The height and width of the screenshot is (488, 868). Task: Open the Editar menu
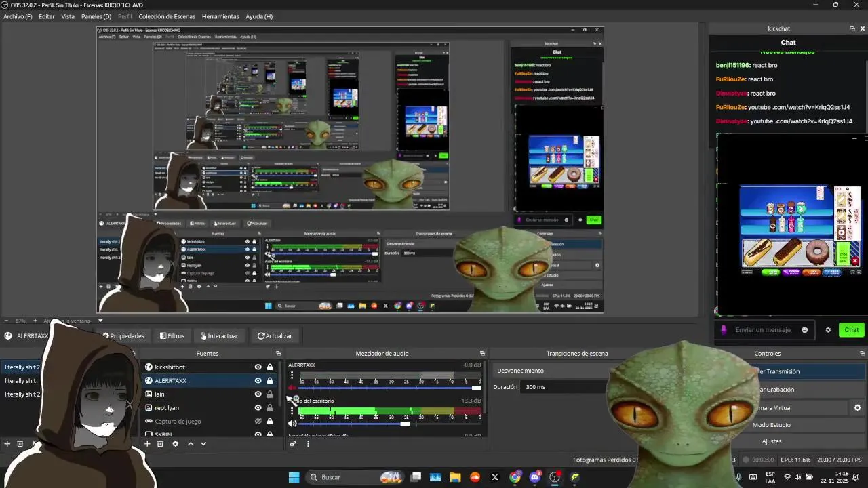47,16
